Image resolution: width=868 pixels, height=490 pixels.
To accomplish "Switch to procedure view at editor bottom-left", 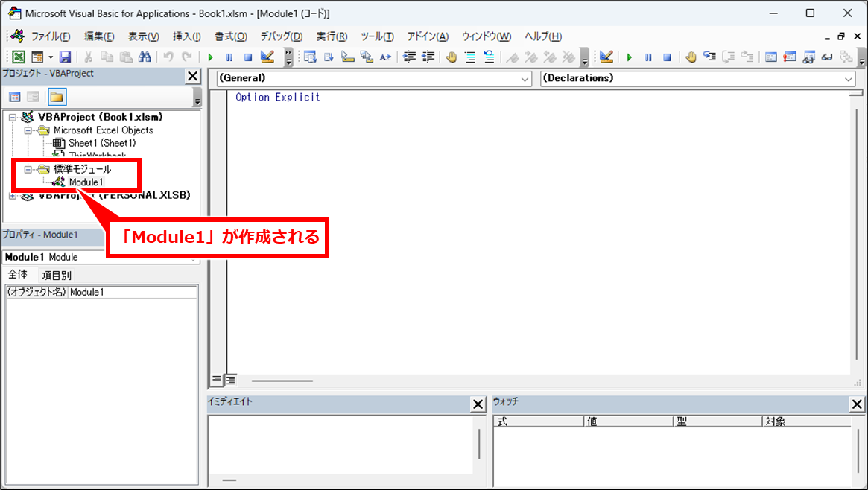I will [217, 380].
